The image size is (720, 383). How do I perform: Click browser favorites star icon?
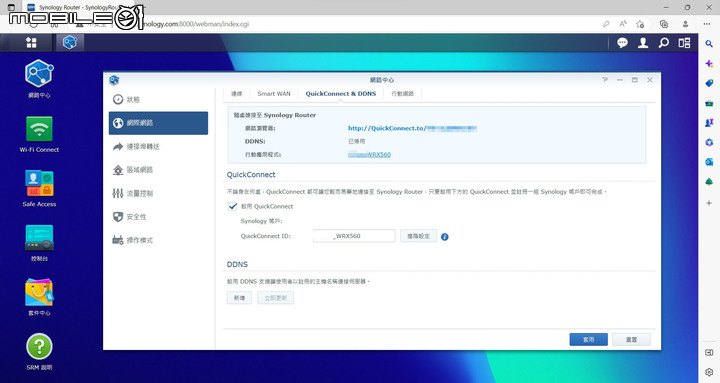tap(640, 24)
